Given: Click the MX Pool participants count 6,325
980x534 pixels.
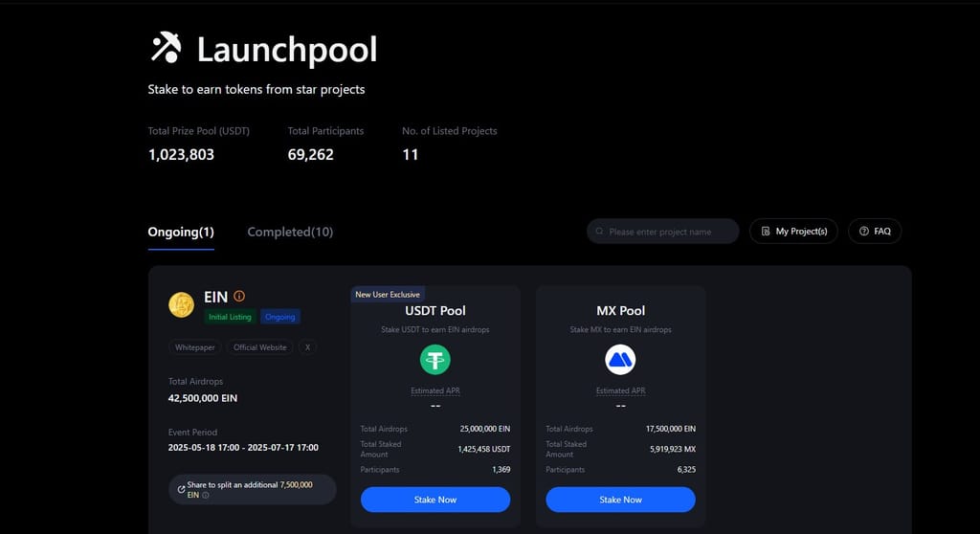Looking at the screenshot, I should coord(686,470).
